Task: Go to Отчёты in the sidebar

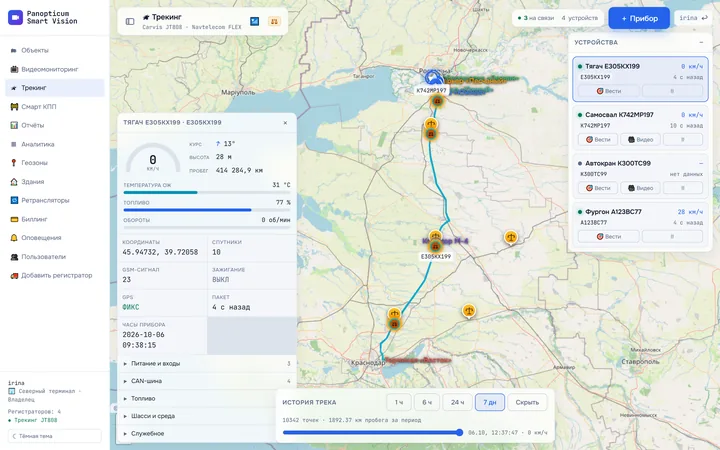Action: click(x=55, y=125)
